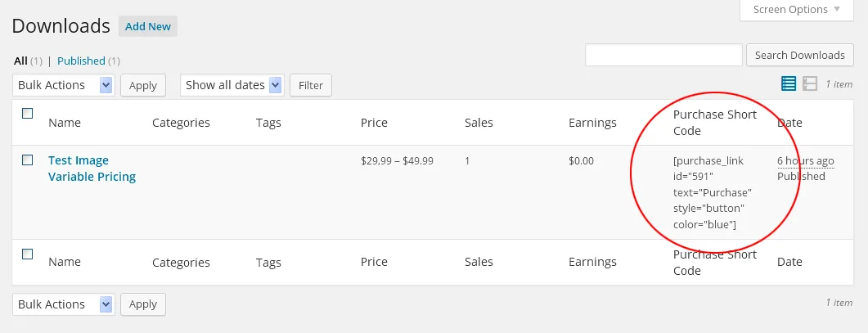Tick the select-all checkbox in footer row
The height and width of the screenshot is (333, 868).
[x=27, y=254]
